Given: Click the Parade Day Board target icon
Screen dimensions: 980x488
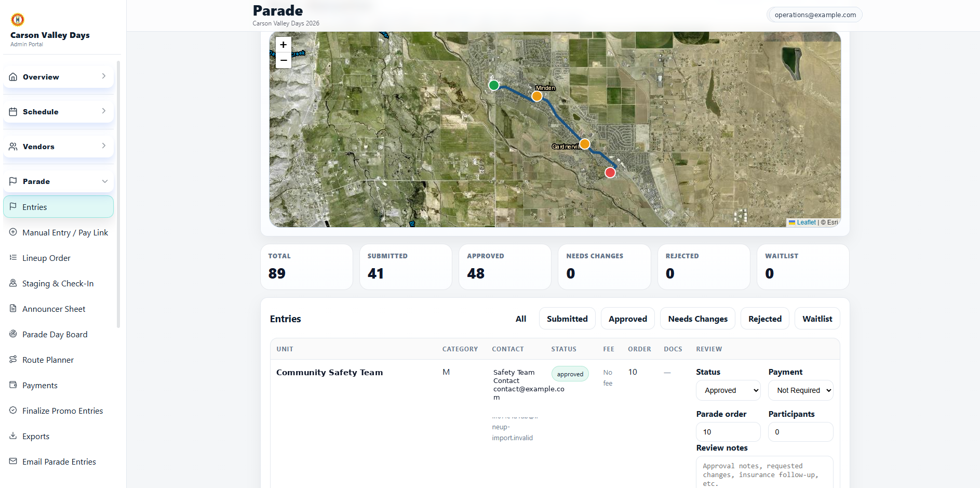Looking at the screenshot, I should click(13, 334).
